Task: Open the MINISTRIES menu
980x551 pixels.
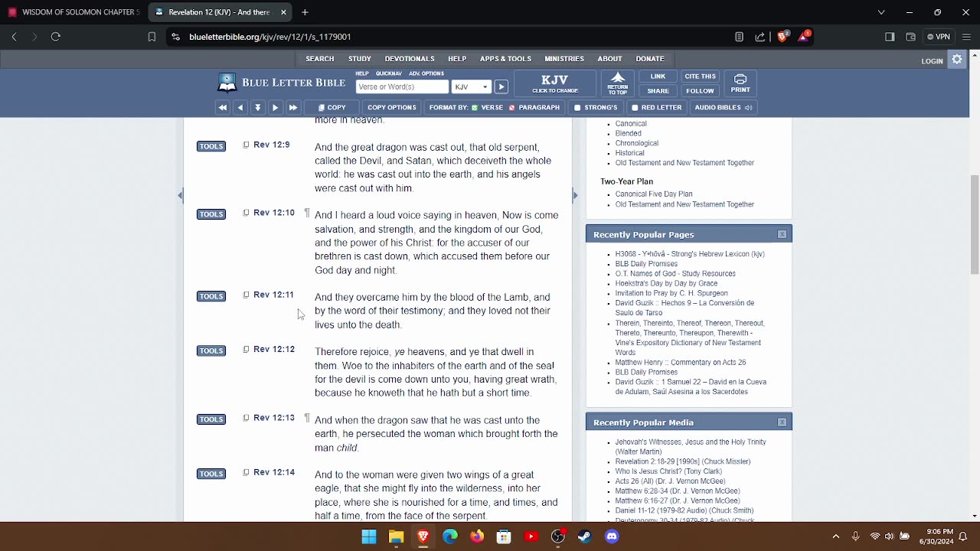Action: 564,59
